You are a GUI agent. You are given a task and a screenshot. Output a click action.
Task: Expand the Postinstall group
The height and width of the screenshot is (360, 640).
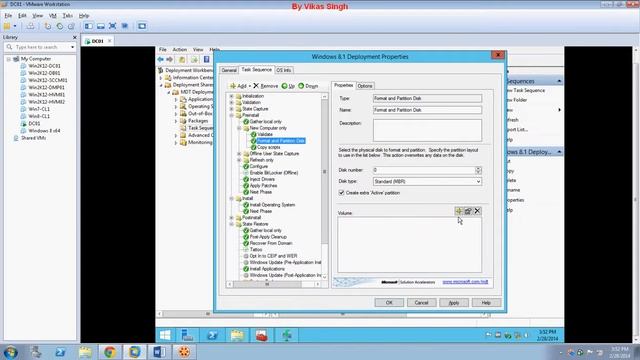point(231,218)
